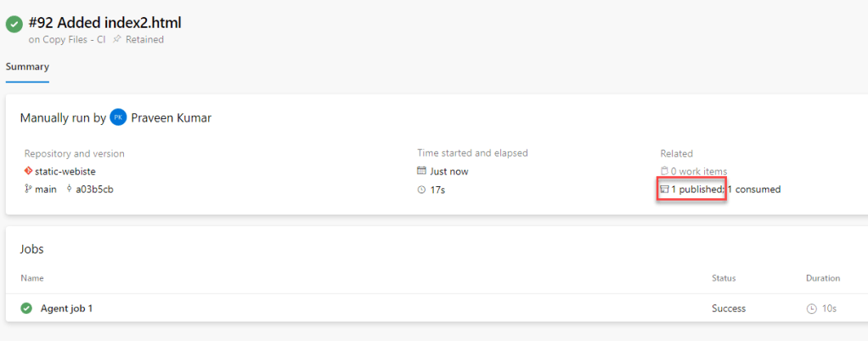Viewport: 868px width, 341px height.
Task: Click the clock icon beside 10s duration
Action: 811,309
